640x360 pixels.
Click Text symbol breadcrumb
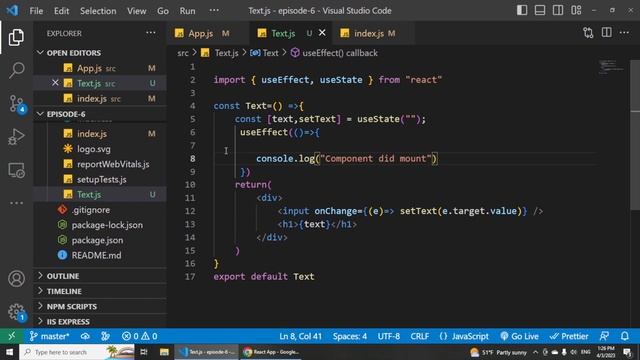[x=264, y=53]
